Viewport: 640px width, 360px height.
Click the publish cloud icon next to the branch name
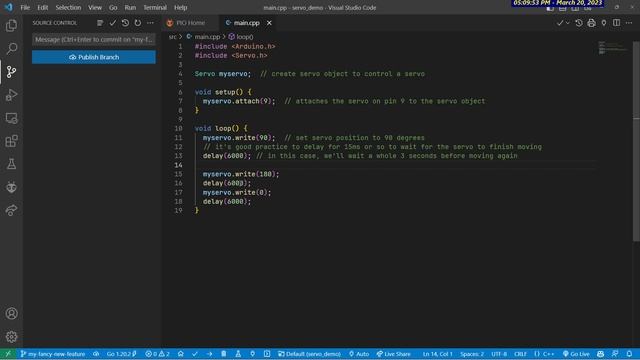(96, 354)
